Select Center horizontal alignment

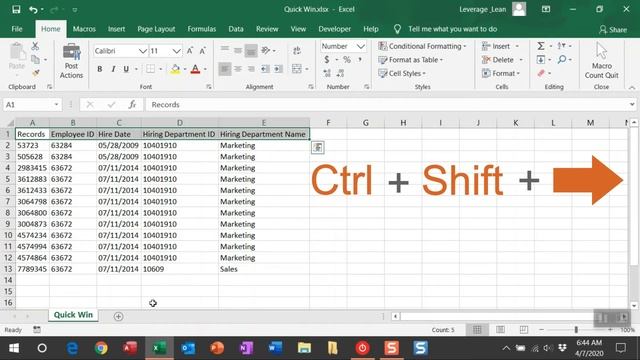[x=238, y=69]
